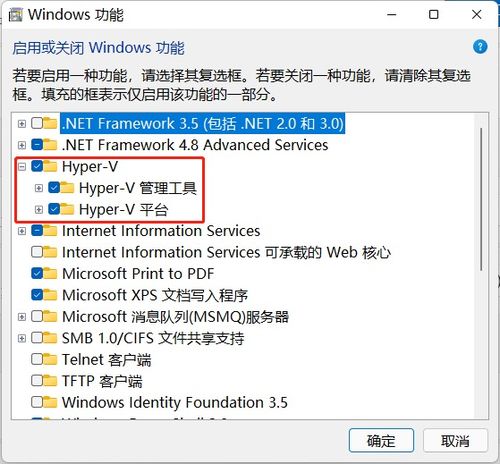The width and height of the screenshot is (500, 464).
Task: Click the 确定 button
Action: pyautogui.click(x=381, y=441)
